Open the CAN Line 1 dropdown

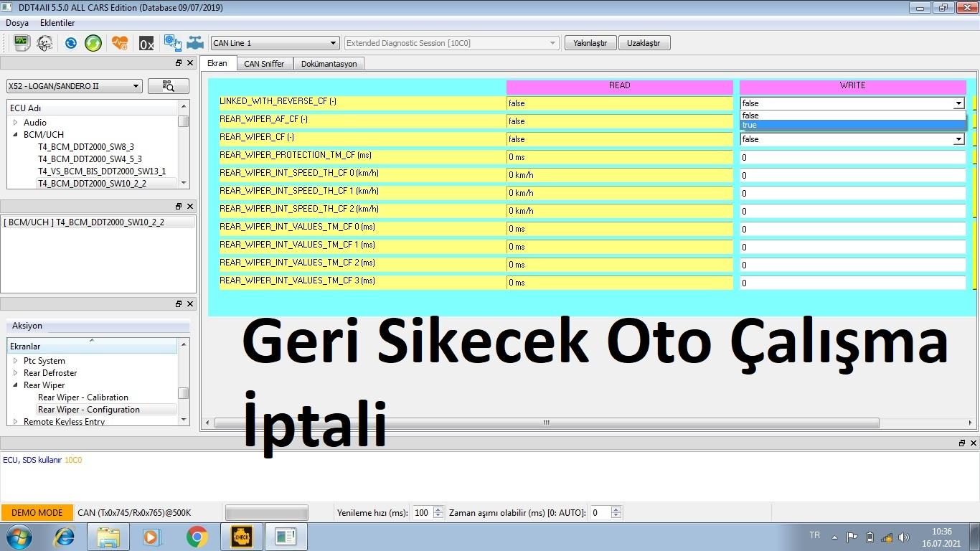[x=333, y=43]
